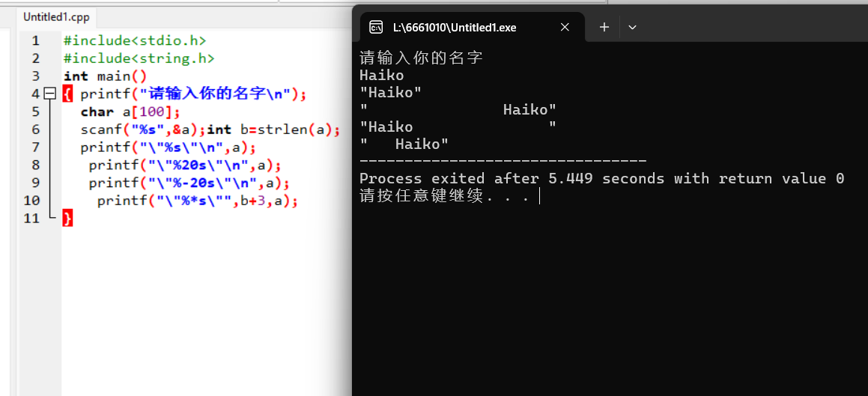The width and height of the screenshot is (868, 396).
Task: Collapse the main function fold marker
Action: tap(50, 94)
